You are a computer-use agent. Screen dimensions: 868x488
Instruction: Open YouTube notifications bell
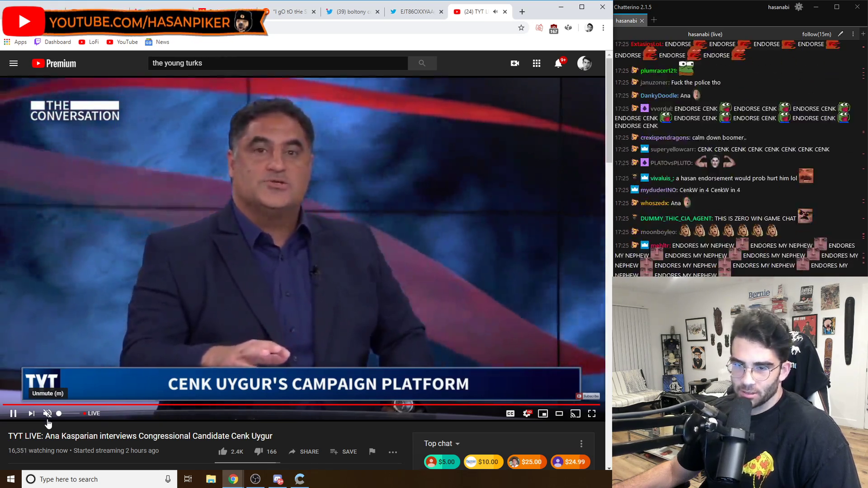558,63
